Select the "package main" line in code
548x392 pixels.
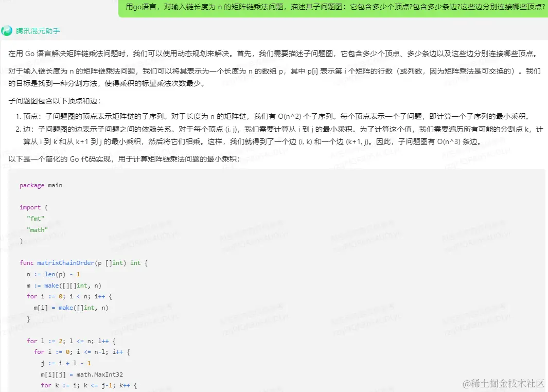point(41,185)
